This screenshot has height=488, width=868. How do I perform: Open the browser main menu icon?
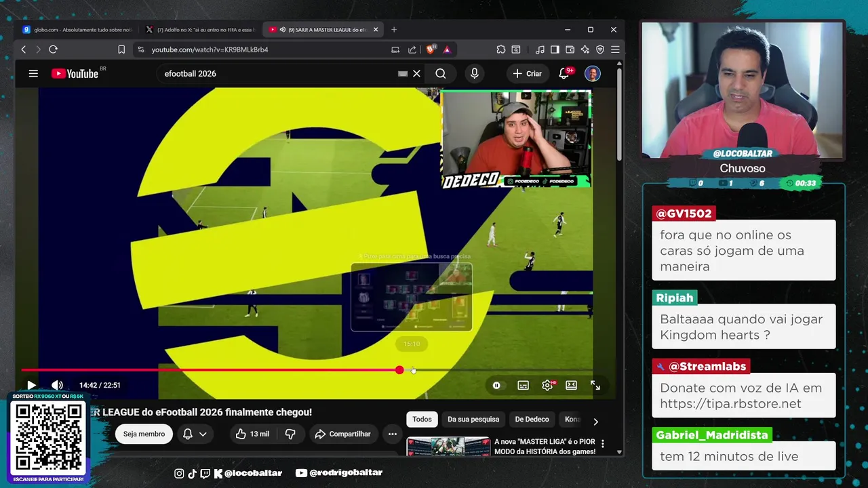615,49
